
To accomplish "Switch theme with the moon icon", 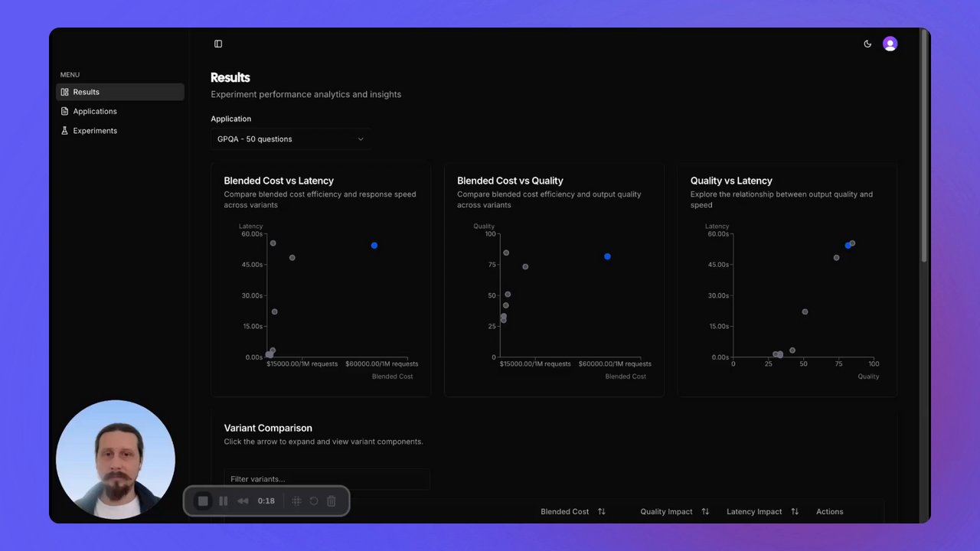I will 867,44.
